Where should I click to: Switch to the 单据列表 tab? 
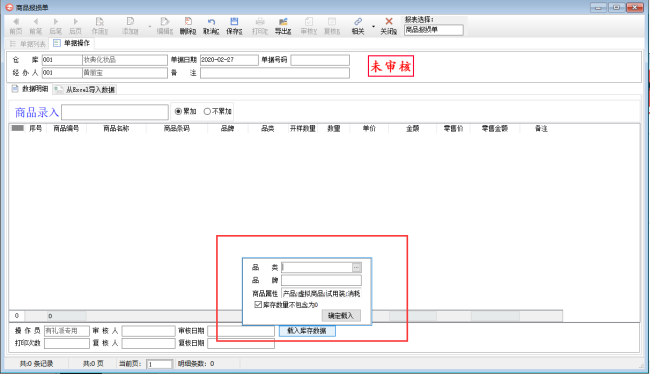(28, 44)
